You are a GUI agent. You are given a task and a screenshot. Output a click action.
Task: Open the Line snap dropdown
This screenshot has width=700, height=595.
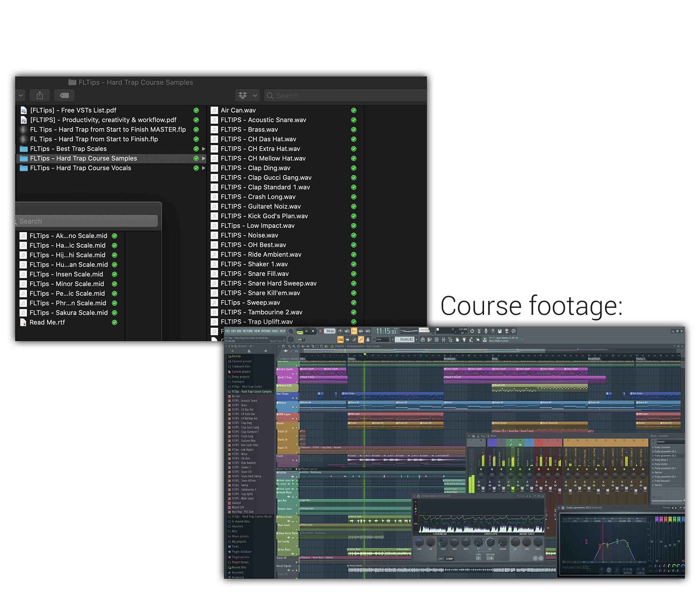coord(382,340)
